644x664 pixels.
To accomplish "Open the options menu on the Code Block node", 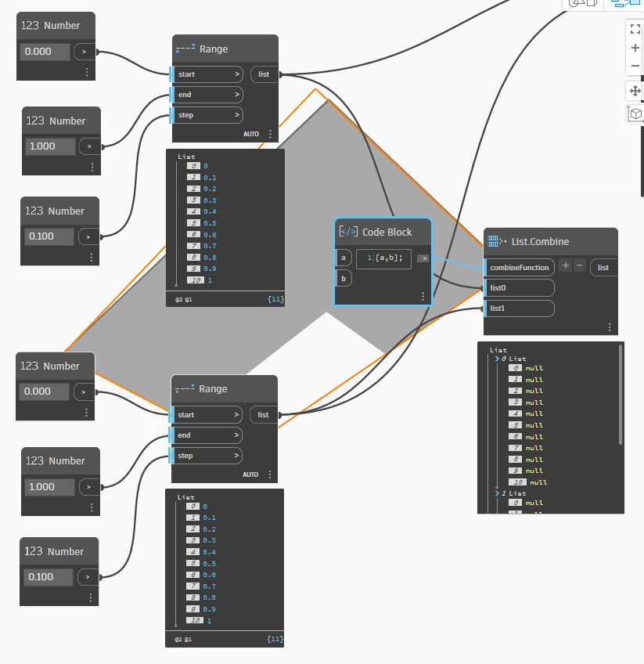I will 423,297.
